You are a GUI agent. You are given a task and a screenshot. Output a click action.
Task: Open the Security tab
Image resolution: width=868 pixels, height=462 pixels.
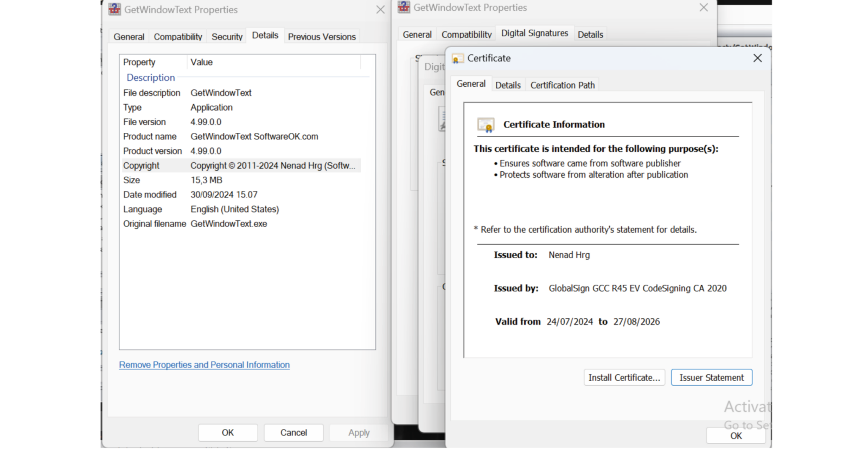(x=227, y=37)
